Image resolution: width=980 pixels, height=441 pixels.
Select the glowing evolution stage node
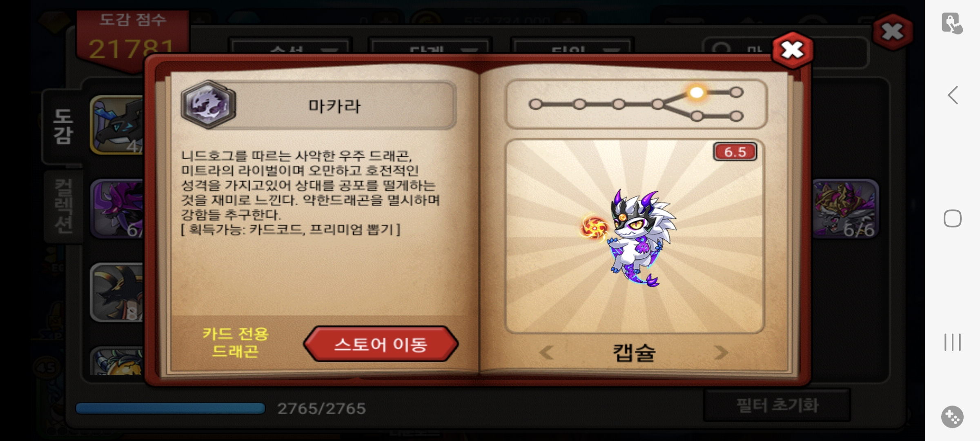697,92
